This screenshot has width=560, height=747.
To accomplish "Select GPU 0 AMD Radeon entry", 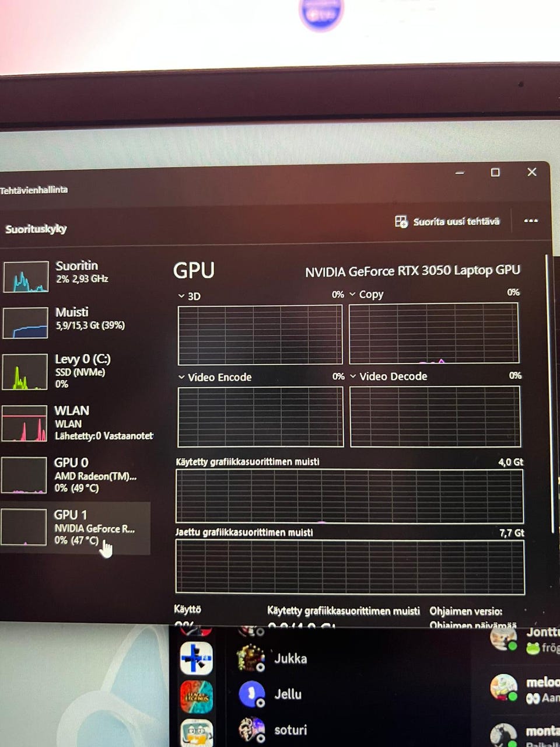I will 76,475.
